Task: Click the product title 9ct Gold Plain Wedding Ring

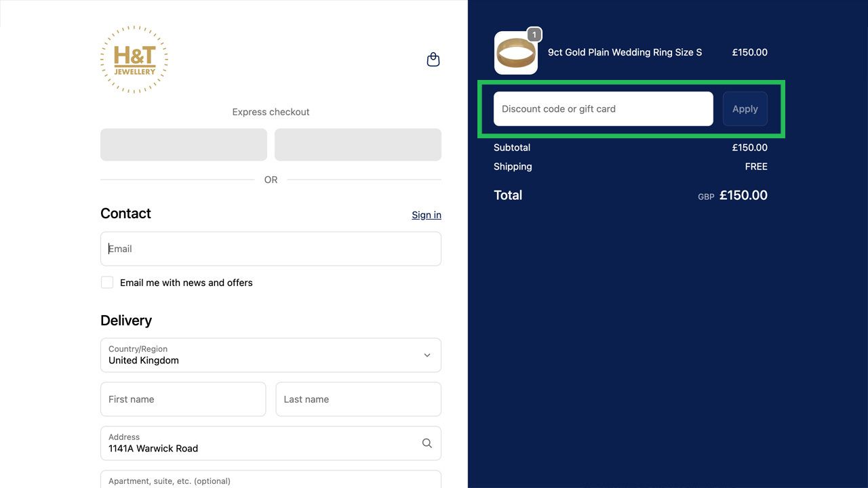Action: (625, 52)
